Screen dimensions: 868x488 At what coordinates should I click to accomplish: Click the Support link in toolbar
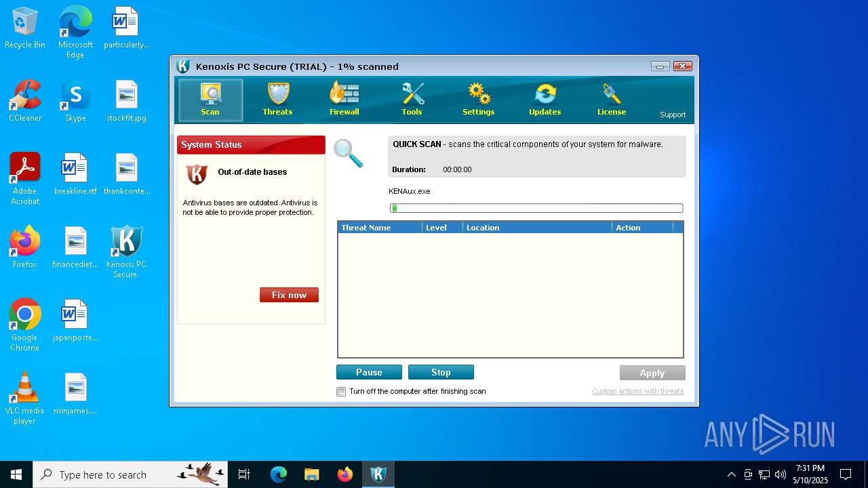[x=673, y=115]
